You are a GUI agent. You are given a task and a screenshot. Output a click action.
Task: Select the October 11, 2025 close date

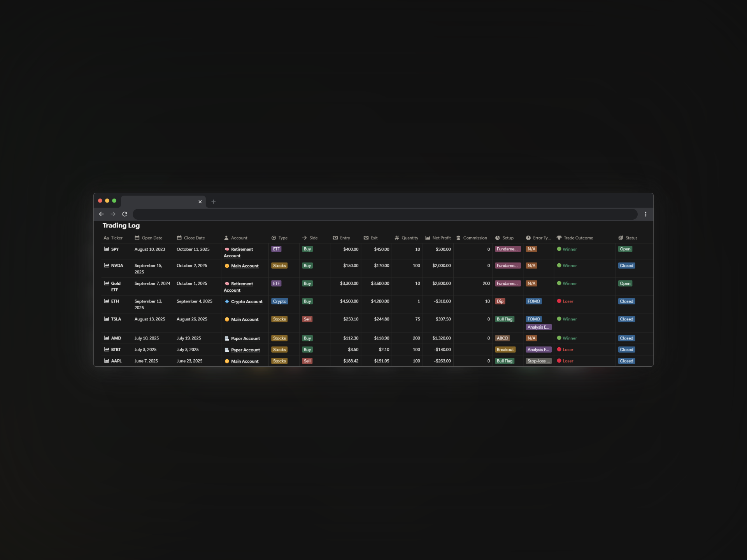pos(193,249)
